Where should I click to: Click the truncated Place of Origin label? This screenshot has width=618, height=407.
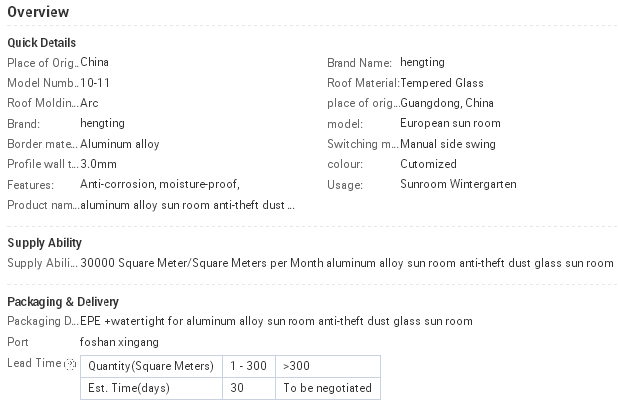click(x=43, y=63)
